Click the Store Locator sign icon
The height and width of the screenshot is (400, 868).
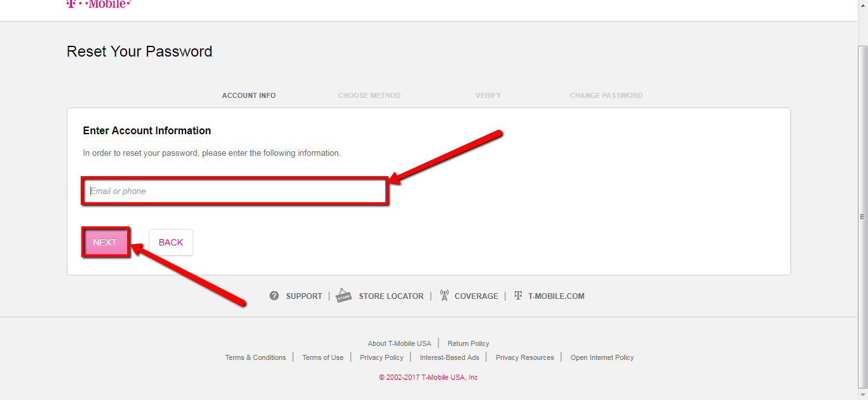pos(344,294)
